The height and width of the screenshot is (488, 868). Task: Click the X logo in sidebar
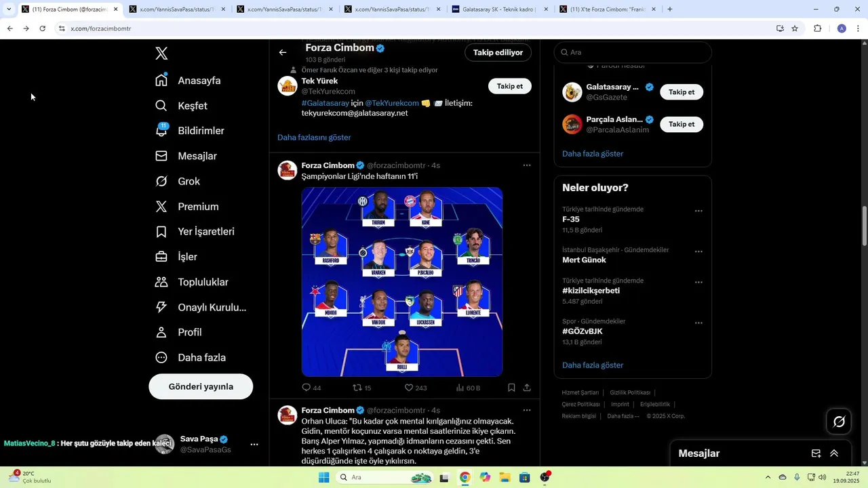coord(161,54)
